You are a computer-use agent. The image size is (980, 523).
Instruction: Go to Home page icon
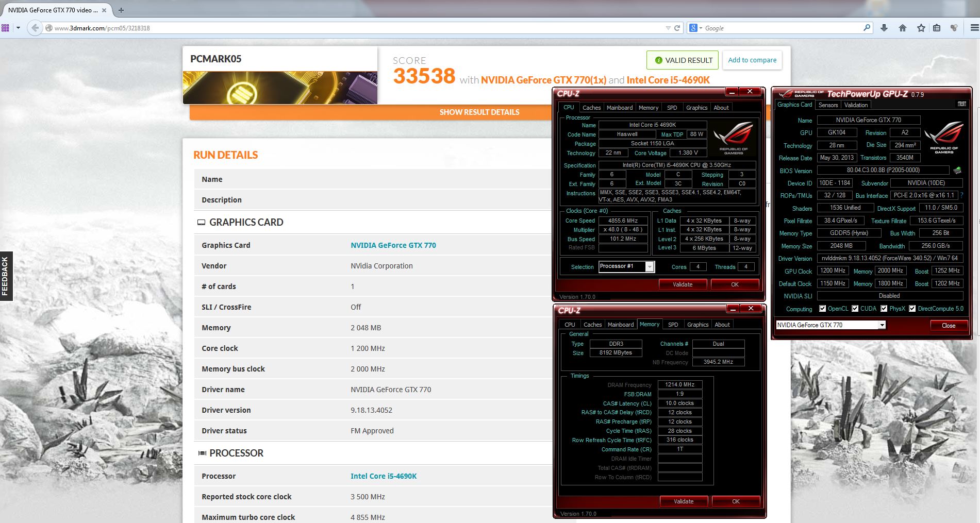(x=903, y=28)
